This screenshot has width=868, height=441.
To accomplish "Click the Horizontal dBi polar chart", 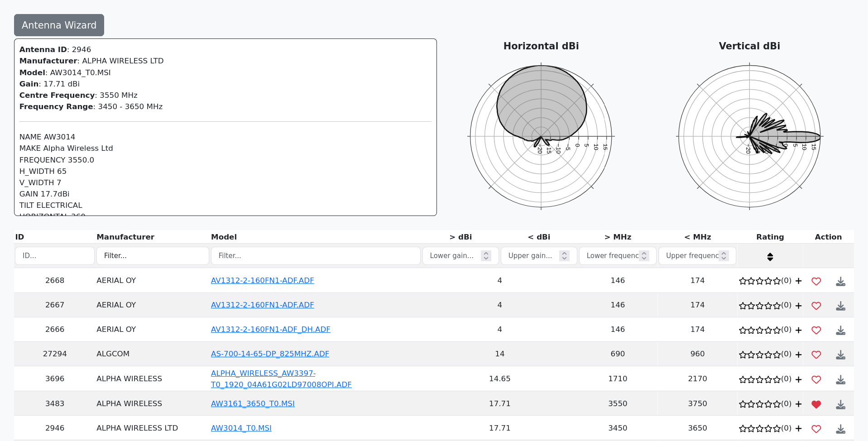I will 541,136.
